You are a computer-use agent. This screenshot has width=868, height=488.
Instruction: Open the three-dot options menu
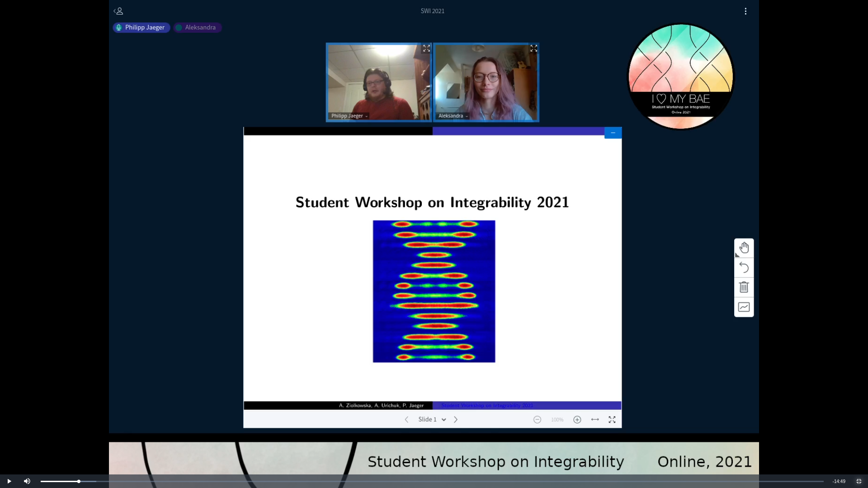pyautogui.click(x=745, y=11)
